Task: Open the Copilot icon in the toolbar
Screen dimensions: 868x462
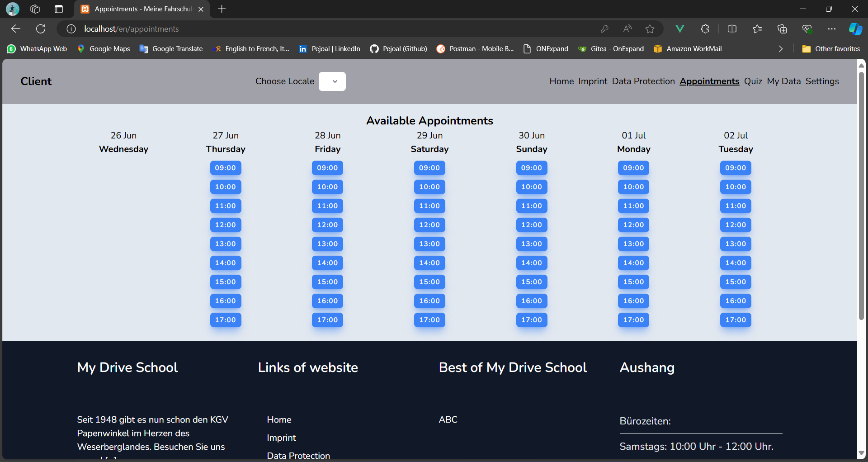Action: [x=855, y=29]
